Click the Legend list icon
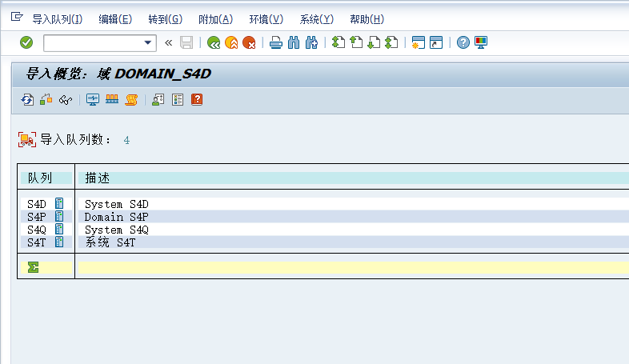Viewport: 629px width, 364px height. pyautogui.click(x=178, y=99)
